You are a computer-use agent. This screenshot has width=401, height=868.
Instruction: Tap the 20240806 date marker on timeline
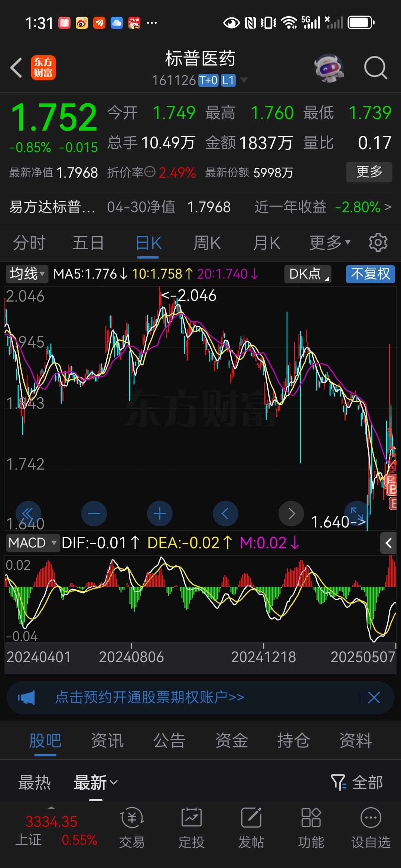point(131,657)
